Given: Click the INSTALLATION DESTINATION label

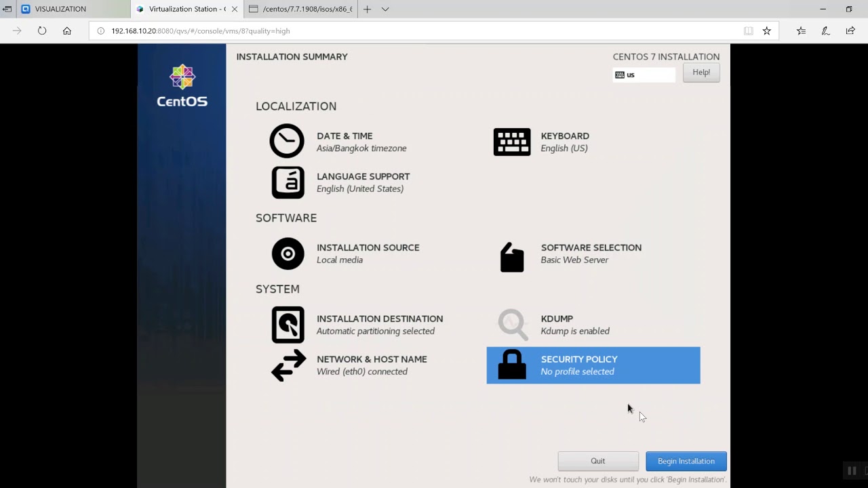Looking at the screenshot, I should pos(380,319).
